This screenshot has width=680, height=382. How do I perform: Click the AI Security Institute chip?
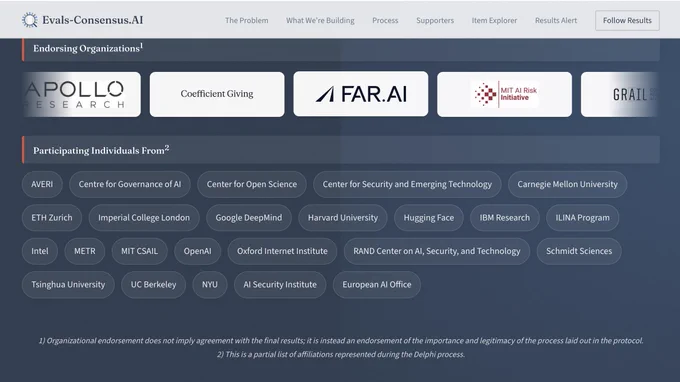(280, 285)
